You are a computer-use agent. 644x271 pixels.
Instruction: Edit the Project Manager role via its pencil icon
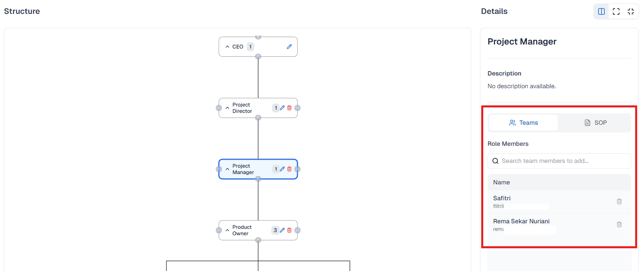tap(282, 169)
